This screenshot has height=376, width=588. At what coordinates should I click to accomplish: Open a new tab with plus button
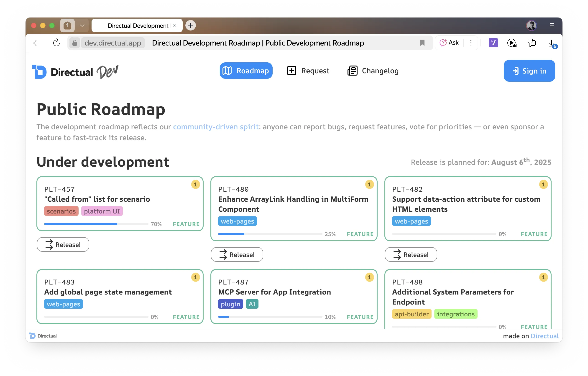tap(191, 25)
